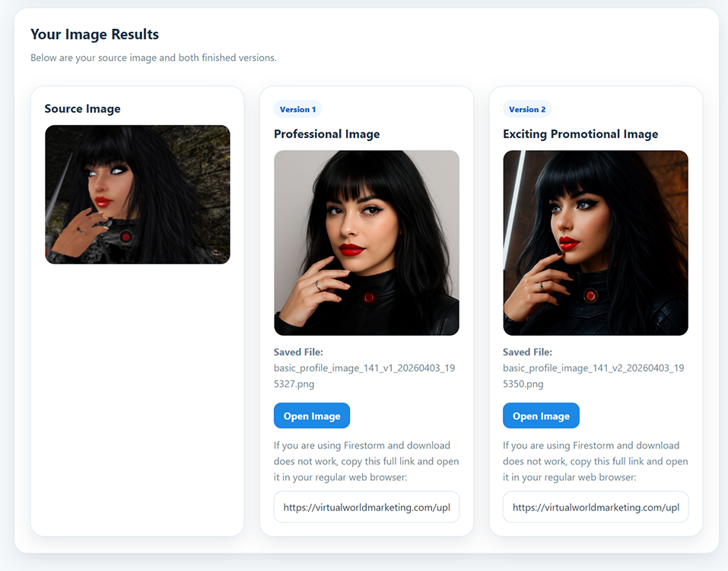Screen dimensions: 728x571
Task: Click the v1 saved PNG file name
Action: point(364,376)
